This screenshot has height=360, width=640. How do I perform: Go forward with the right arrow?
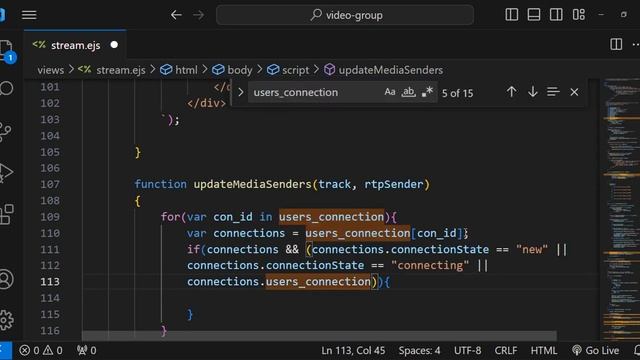pos(199,15)
